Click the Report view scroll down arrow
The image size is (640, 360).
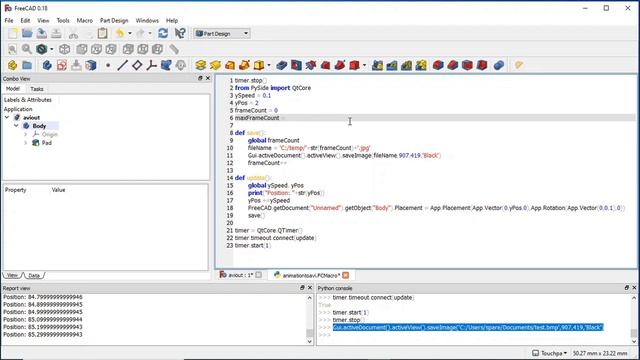[310, 341]
